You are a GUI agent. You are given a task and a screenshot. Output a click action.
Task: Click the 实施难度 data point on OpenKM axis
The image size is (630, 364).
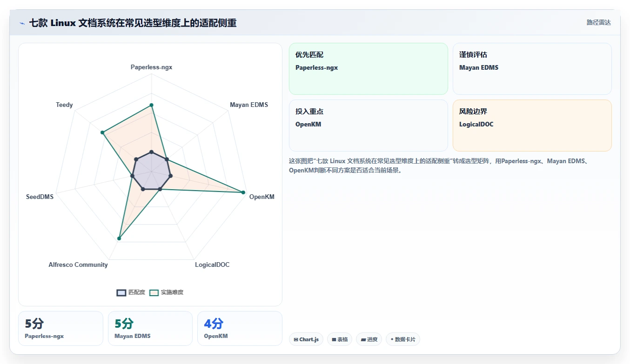coord(243,192)
